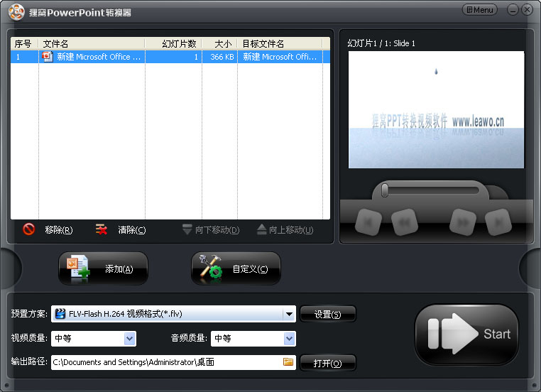The height and width of the screenshot is (392, 541).
Task: Close the PowerPoint converter window
Action: tap(527, 10)
